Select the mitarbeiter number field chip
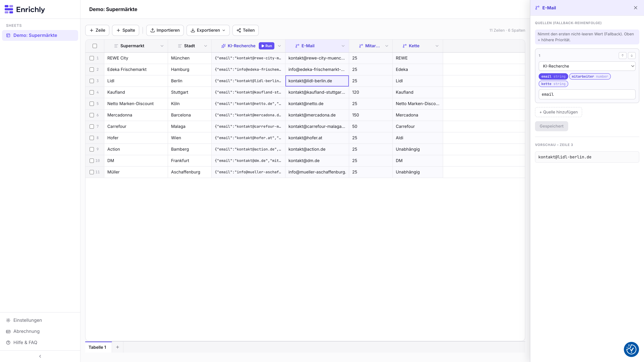Image resolution: width=644 pixels, height=362 pixels. pyautogui.click(x=590, y=76)
